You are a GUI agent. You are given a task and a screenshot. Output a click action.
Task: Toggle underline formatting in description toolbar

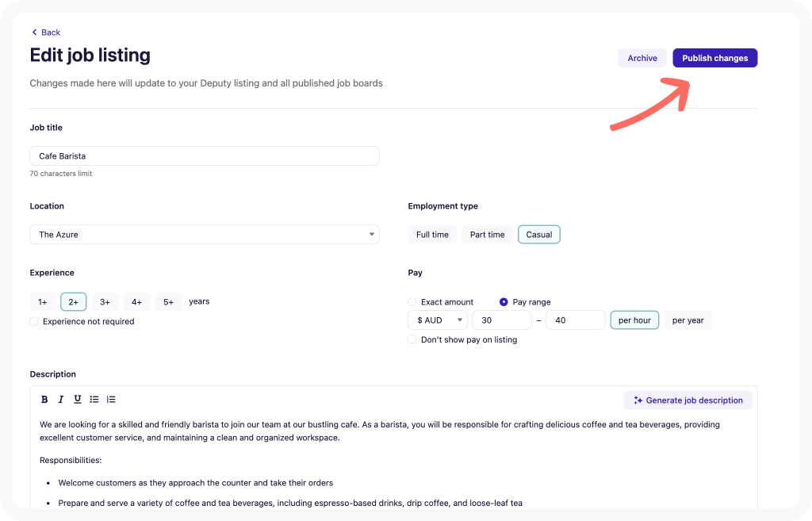point(77,400)
